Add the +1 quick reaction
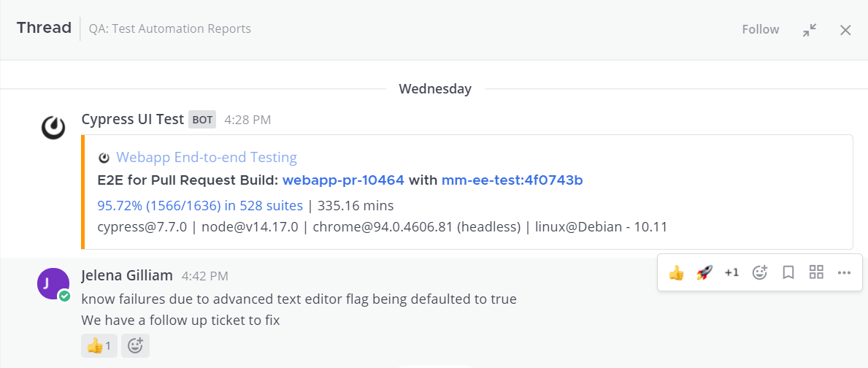 731,272
